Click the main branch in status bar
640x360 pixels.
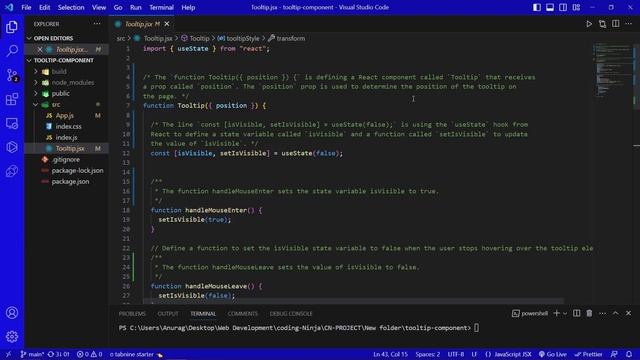tap(32, 354)
